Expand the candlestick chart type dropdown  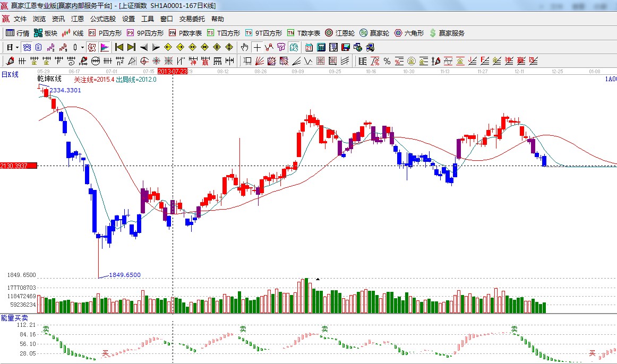tap(82, 47)
